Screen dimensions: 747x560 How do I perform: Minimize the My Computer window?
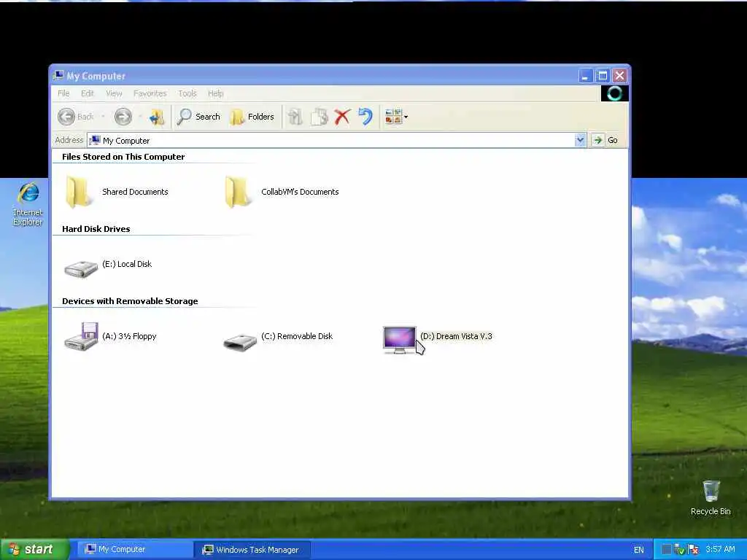[x=585, y=76]
